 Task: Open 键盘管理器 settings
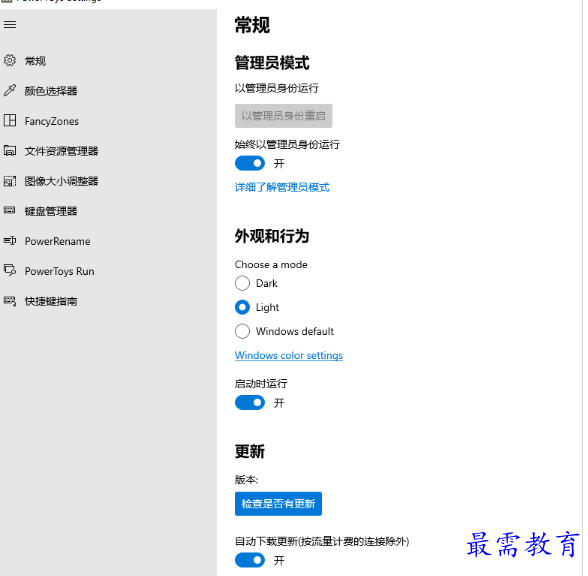108,211
